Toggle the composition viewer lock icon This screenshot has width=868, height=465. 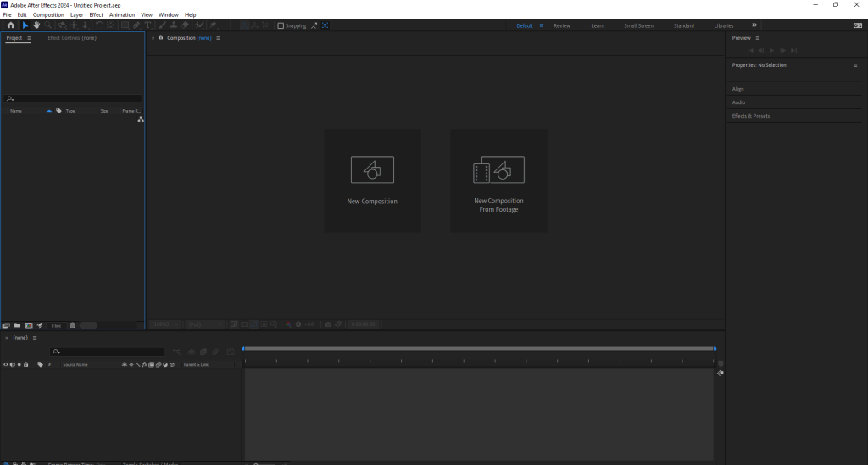pos(161,38)
